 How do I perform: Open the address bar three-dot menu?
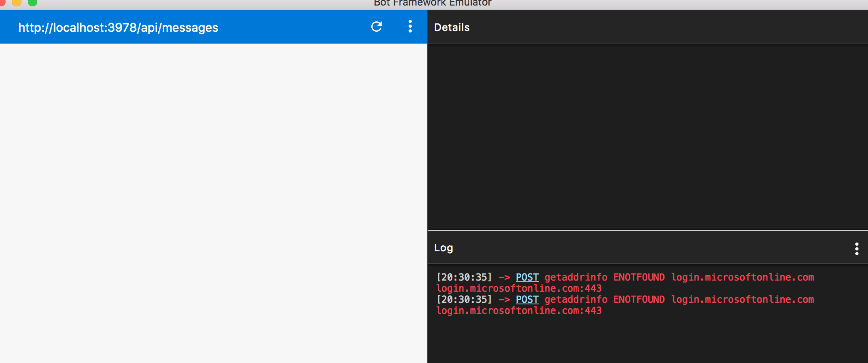coord(410,27)
